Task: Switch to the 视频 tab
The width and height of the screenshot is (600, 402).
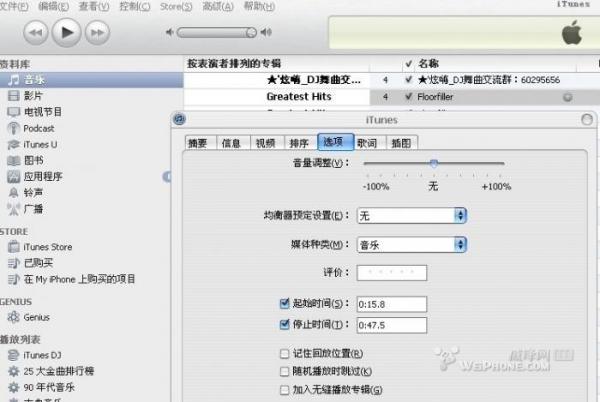Action: coord(267,143)
